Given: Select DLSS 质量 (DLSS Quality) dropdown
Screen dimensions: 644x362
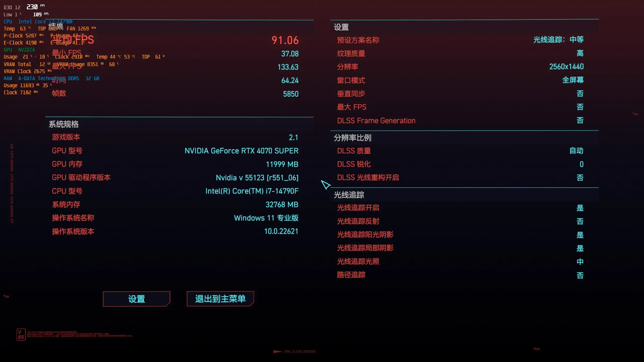Looking at the screenshot, I should pos(576,151).
